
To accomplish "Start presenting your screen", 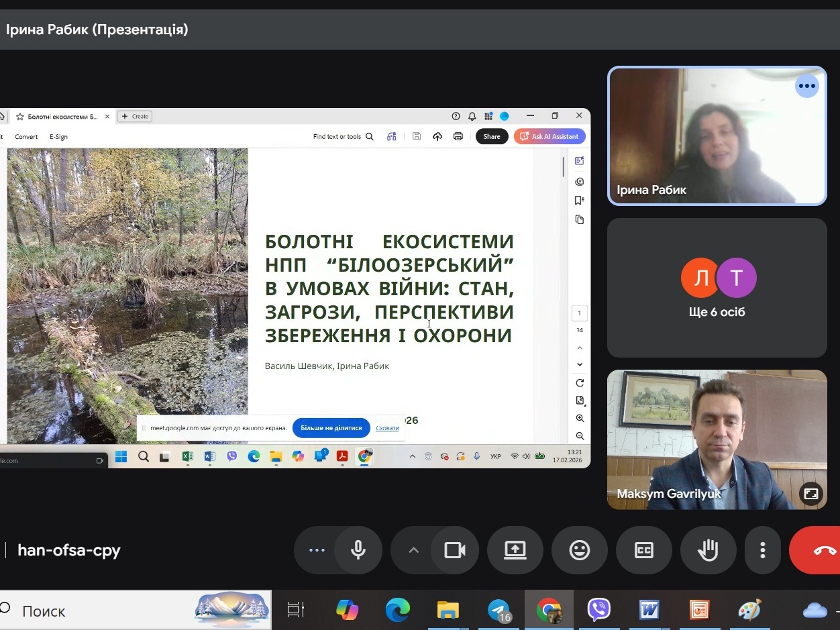I will (x=515, y=551).
